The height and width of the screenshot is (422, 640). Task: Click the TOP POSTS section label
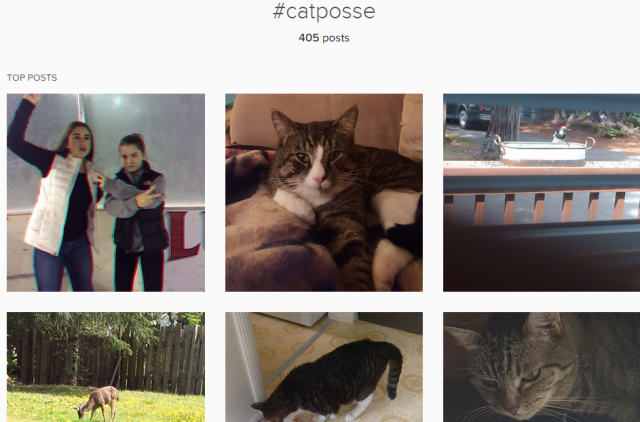click(32, 78)
